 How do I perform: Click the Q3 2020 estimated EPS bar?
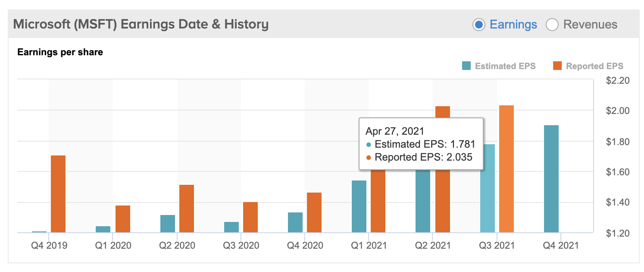231,227
